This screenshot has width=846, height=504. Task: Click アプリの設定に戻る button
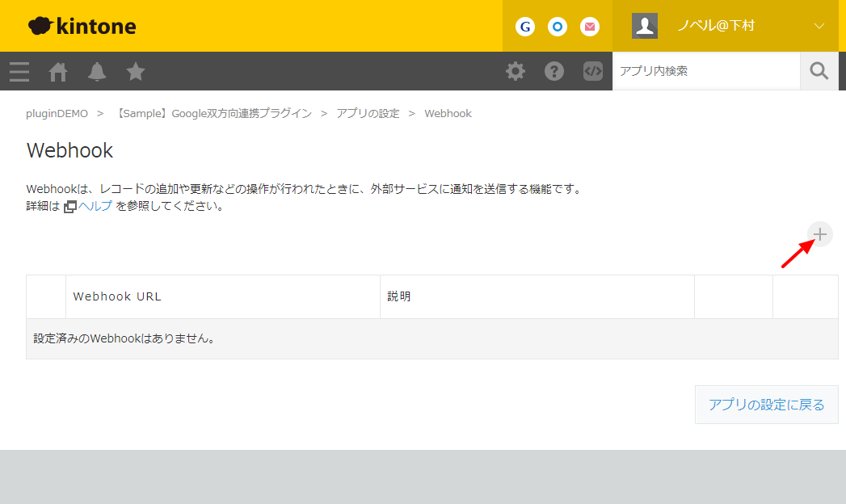click(x=766, y=405)
